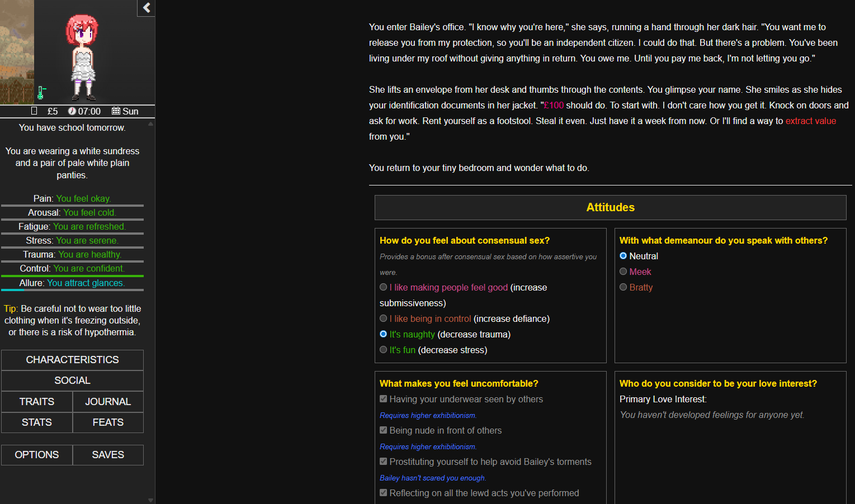Click the pink '£100' text

(554, 105)
